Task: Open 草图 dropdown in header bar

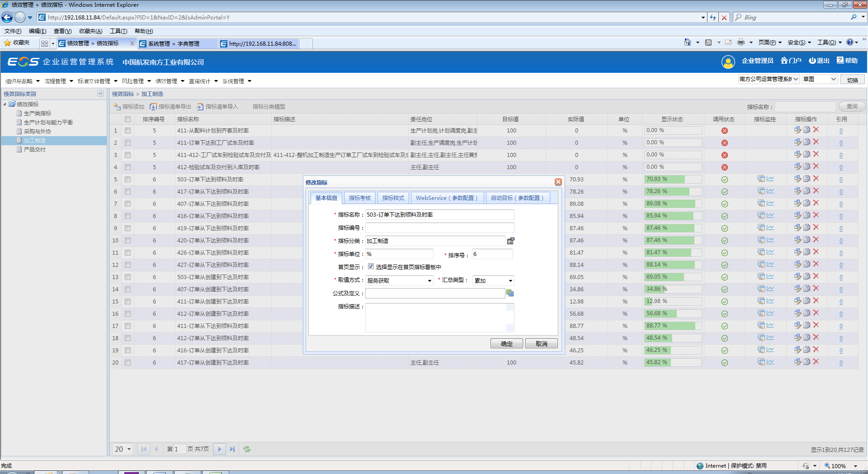Action: coord(820,79)
